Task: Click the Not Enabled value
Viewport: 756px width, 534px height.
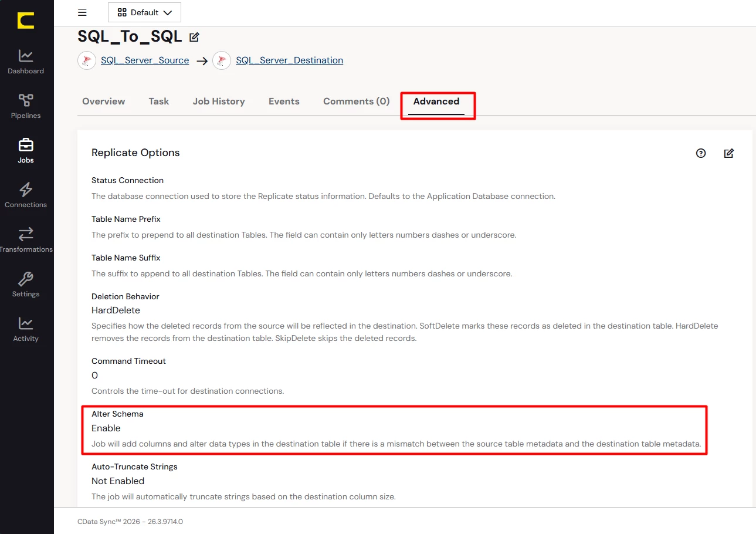Action: (118, 481)
